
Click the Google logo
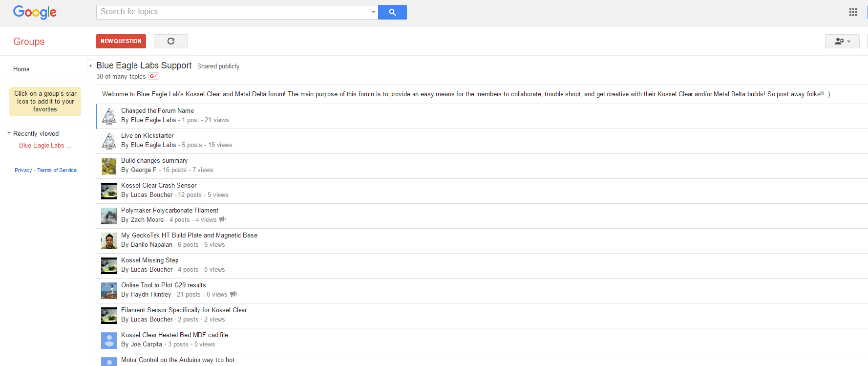pos(35,12)
